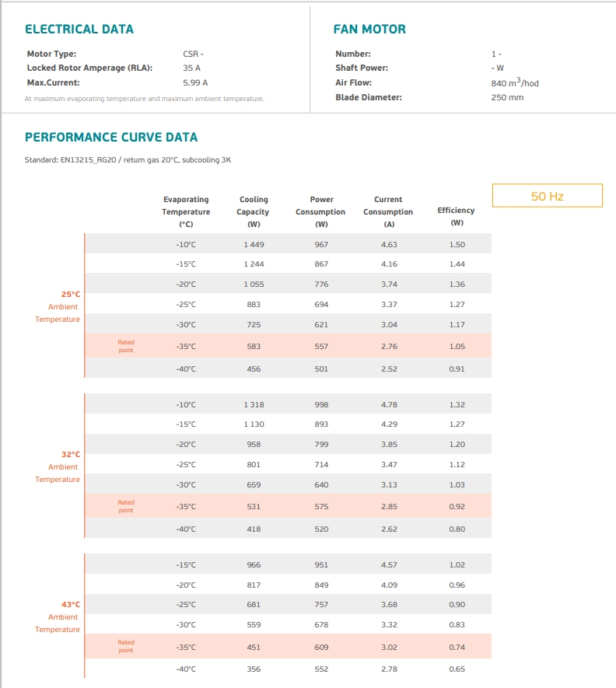
Task: Click the Locked Rotor Amperage value 35 A
Action: click(x=192, y=68)
